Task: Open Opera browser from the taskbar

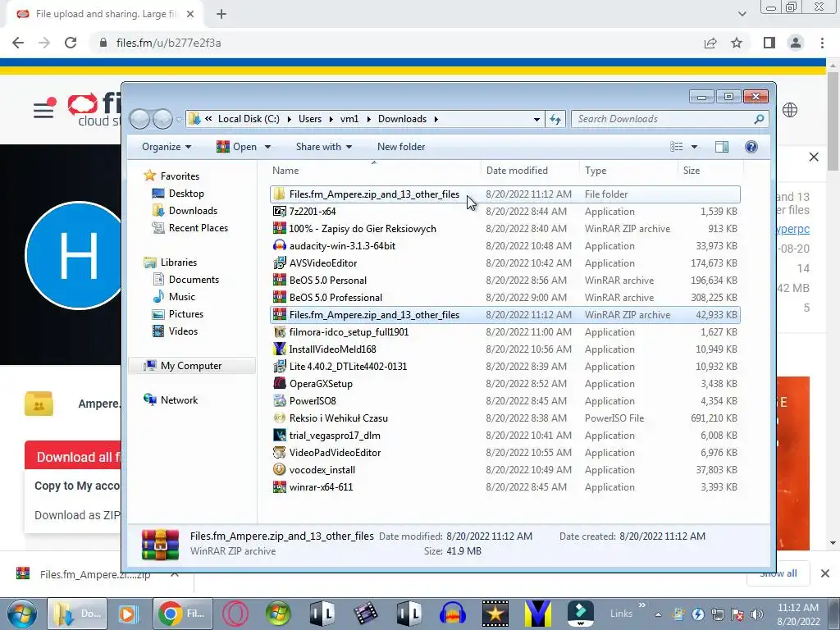Action: click(x=235, y=614)
